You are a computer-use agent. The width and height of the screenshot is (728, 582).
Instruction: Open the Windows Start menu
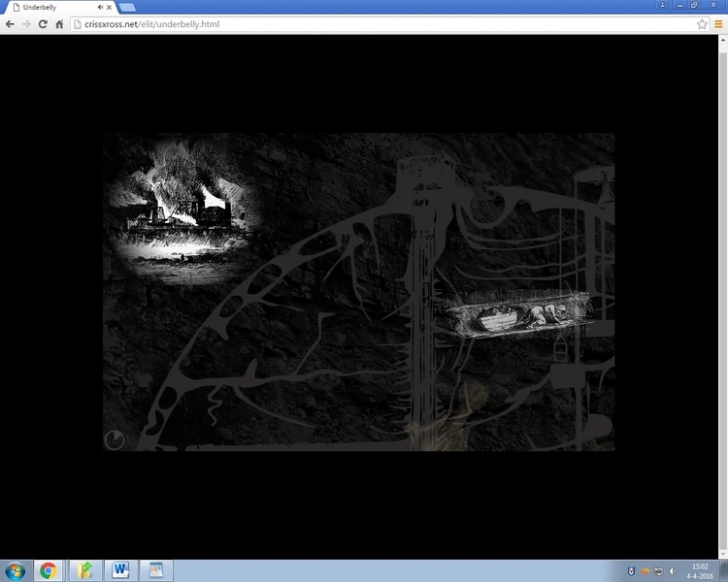(15, 570)
